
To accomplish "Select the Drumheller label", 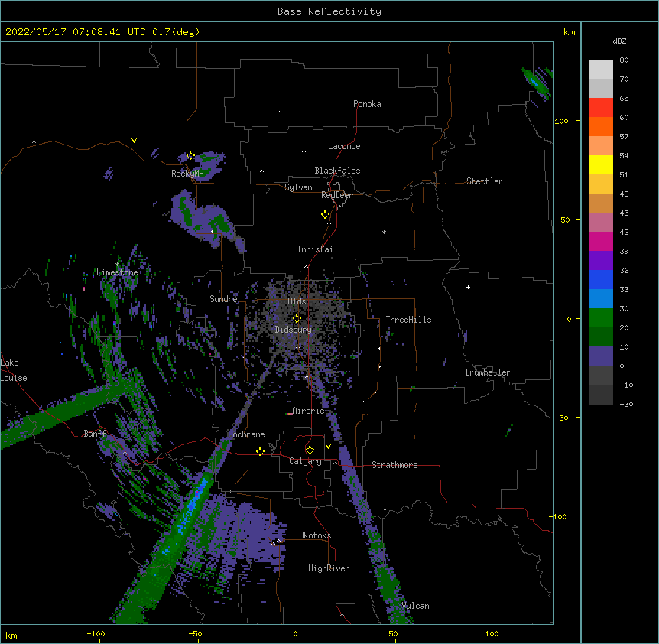I will click(x=488, y=372).
